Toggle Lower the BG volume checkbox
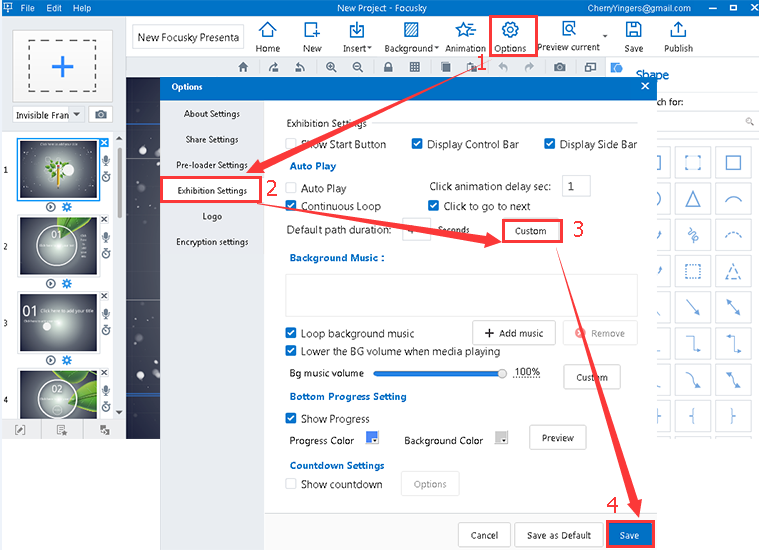This screenshot has height=550, width=759. click(291, 351)
